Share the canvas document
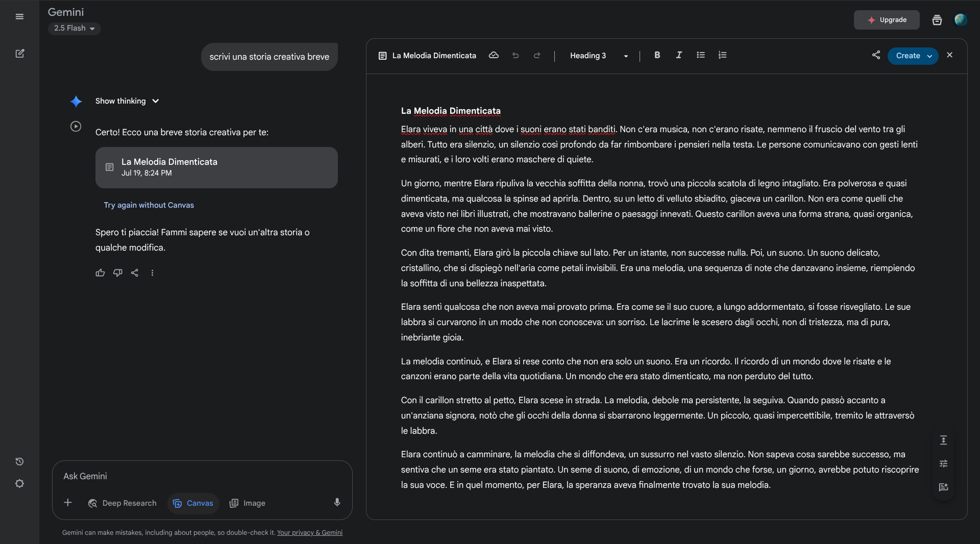This screenshot has height=544, width=980. tap(876, 55)
